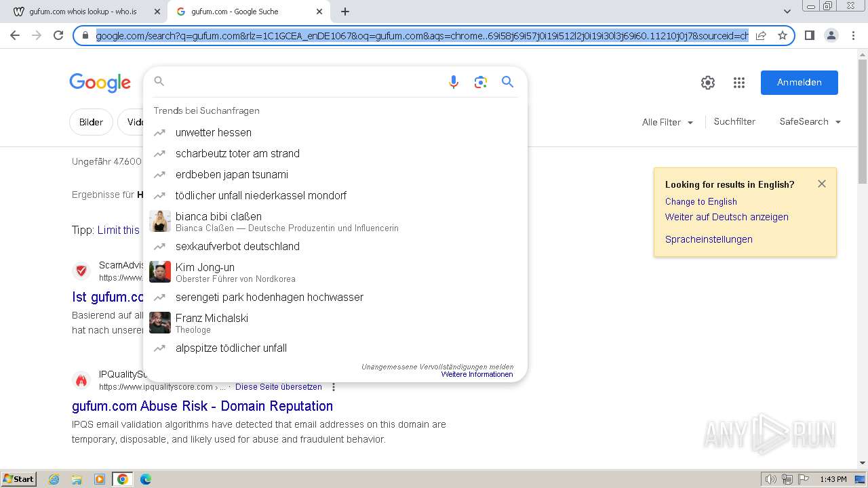Open Windows Media Player from taskbar

click(100, 479)
